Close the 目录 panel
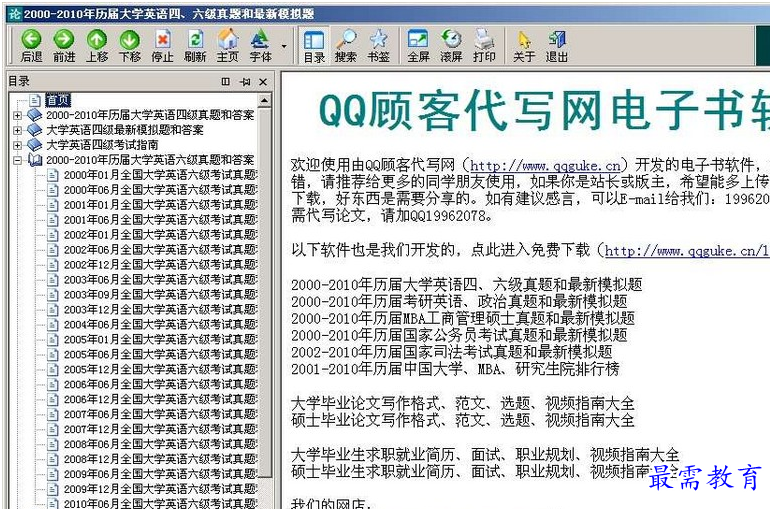770x509 pixels. pyautogui.click(x=263, y=81)
